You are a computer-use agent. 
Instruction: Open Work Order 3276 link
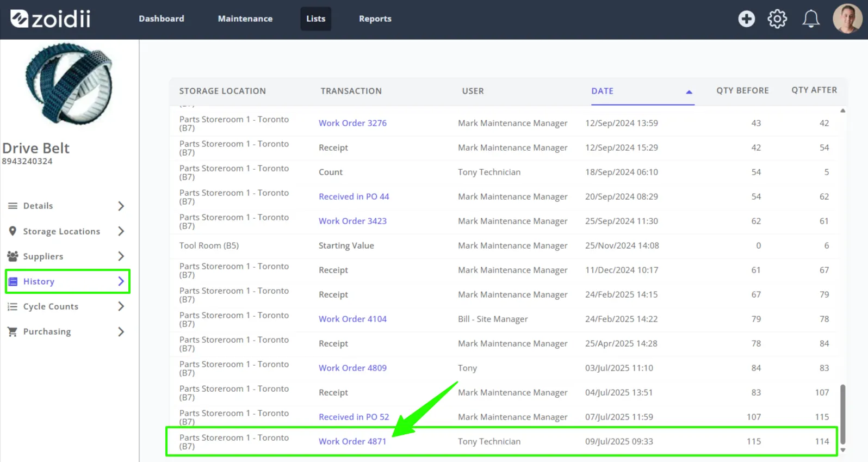(x=352, y=123)
